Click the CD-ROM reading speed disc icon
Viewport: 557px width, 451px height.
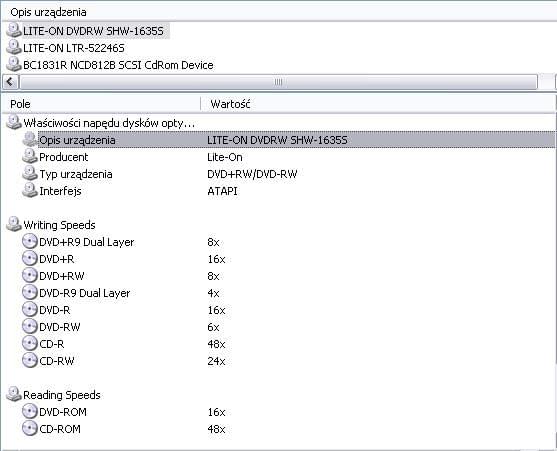(29, 429)
